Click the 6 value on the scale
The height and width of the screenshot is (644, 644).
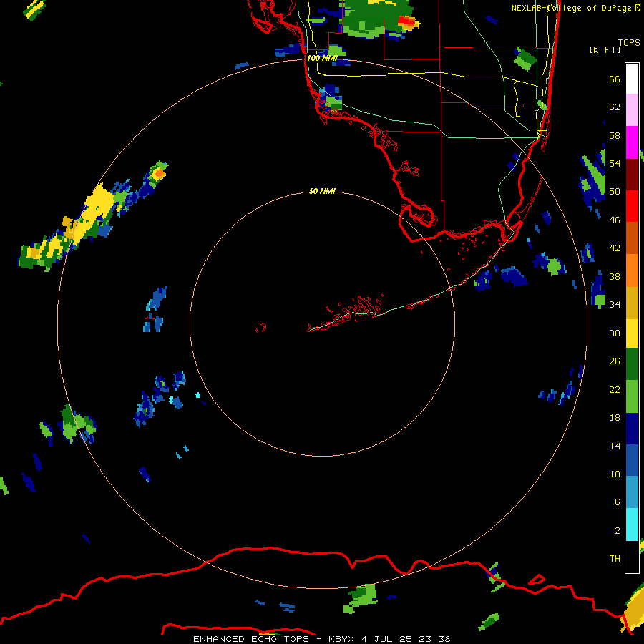618,502
